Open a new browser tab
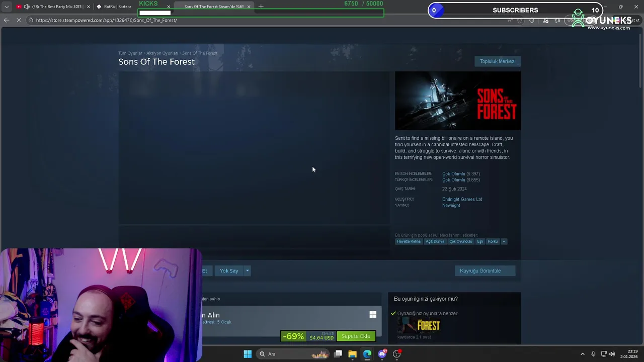 pos(261,7)
